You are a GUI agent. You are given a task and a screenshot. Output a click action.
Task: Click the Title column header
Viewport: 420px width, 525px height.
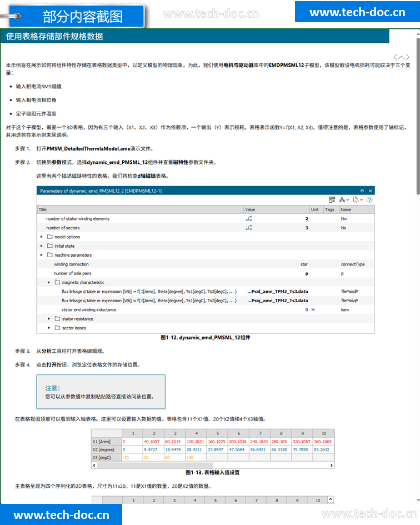pos(141,209)
